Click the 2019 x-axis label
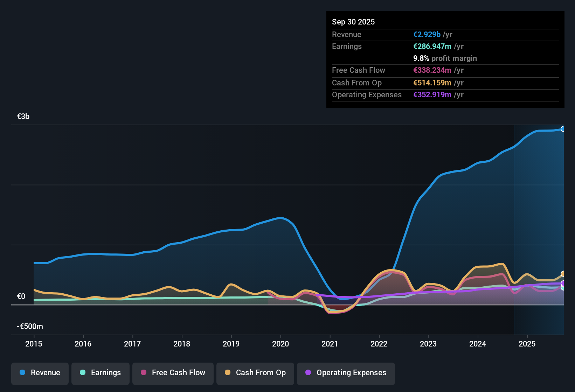Viewport: 575px width, 392px height. pyautogui.click(x=231, y=344)
